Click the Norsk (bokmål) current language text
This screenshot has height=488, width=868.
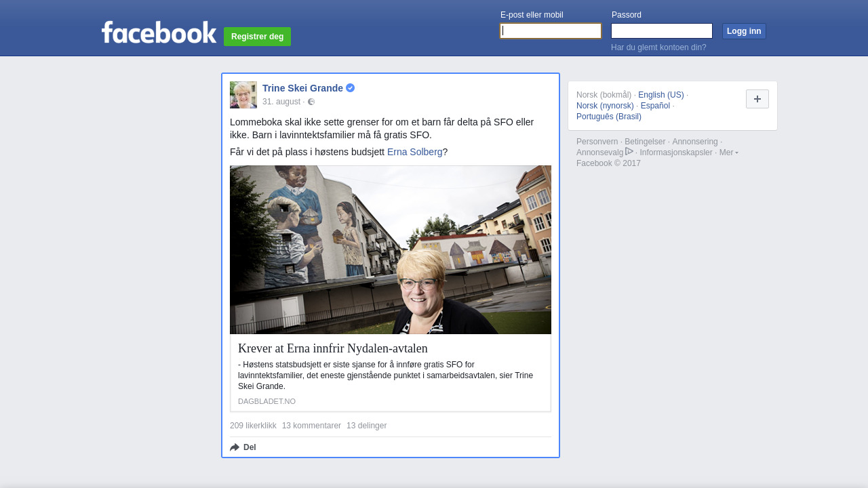(x=604, y=95)
